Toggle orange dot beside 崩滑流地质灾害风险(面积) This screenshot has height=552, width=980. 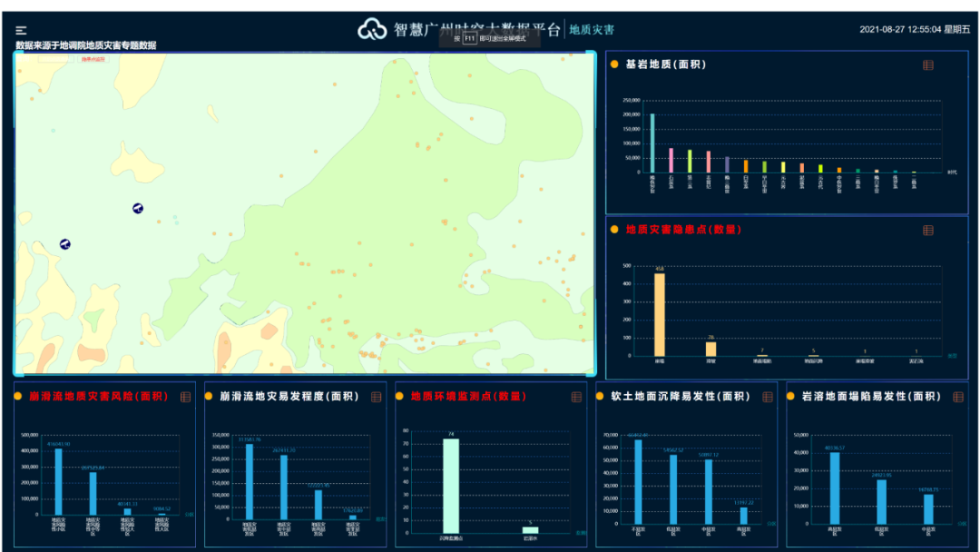[x=18, y=397]
